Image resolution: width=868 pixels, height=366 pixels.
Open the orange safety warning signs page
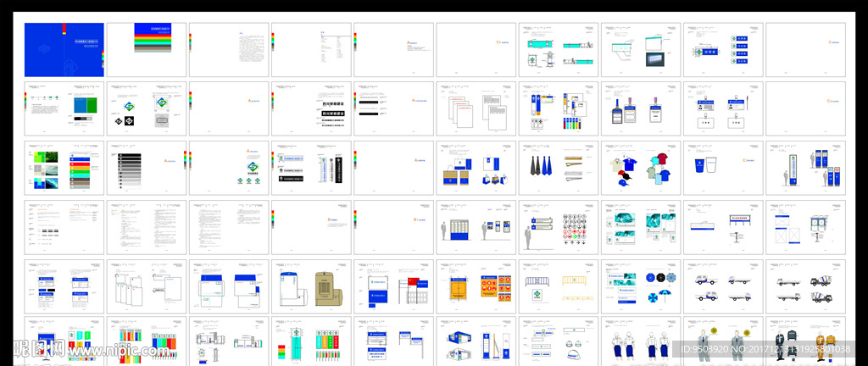(x=476, y=286)
